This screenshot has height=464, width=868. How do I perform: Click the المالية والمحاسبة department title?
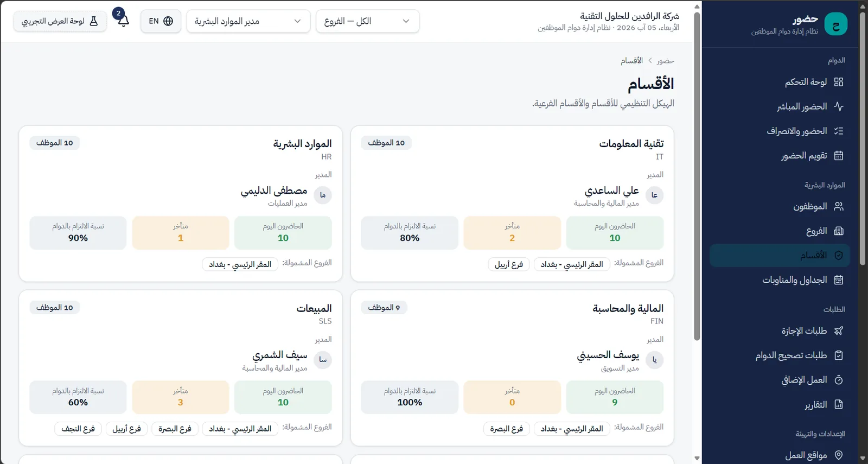tap(628, 308)
